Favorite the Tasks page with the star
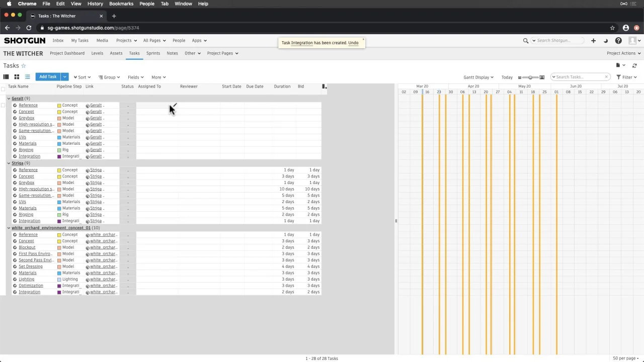 coord(23,66)
